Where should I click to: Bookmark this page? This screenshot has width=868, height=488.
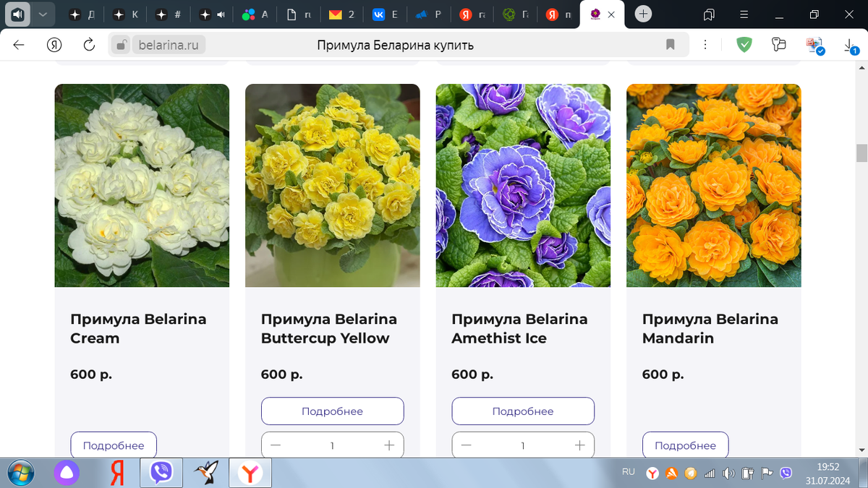[x=671, y=45]
